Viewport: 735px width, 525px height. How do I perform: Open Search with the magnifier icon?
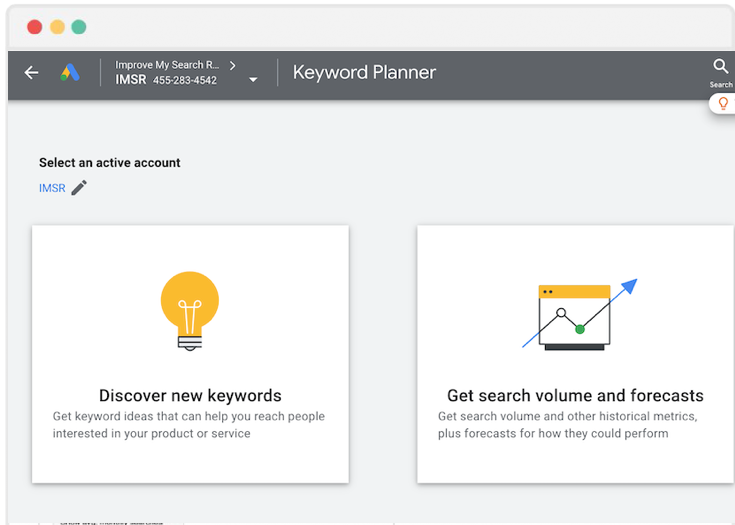tap(720, 67)
